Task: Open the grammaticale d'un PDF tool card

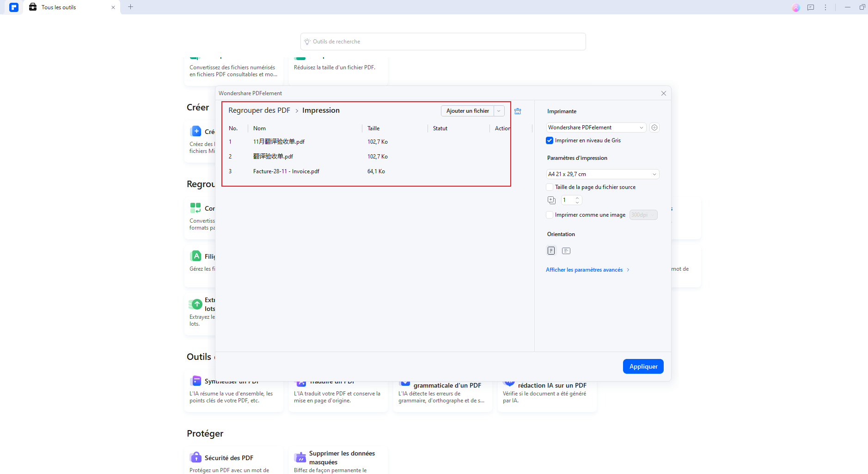Action: pos(442,394)
